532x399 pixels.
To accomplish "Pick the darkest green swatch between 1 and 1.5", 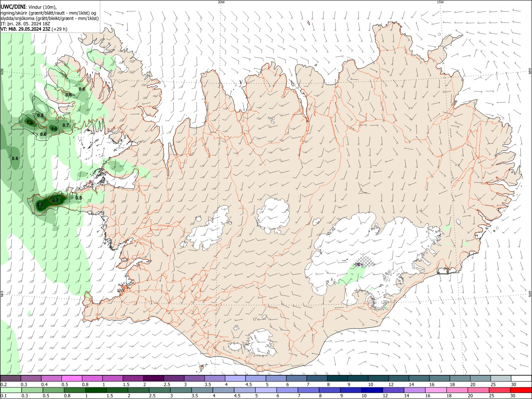I will pos(96,390).
